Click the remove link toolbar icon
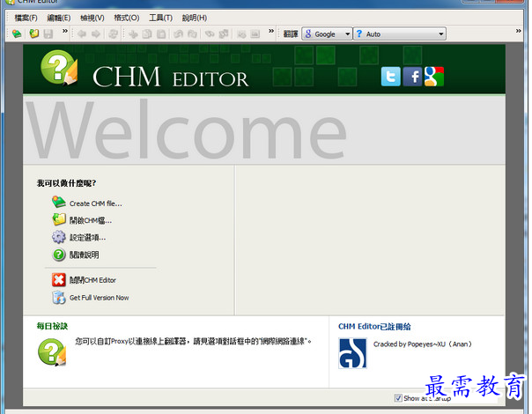Viewport: 532px width, 414px height. point(224,34)
